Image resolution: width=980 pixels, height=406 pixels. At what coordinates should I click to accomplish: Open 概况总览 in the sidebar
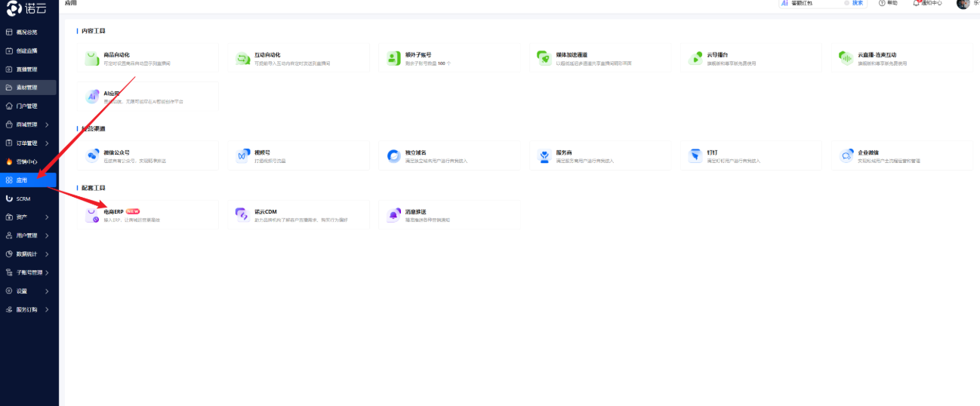point(27,32)
